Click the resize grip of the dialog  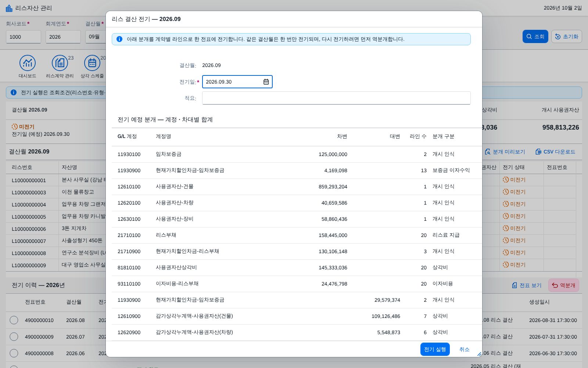pyautogui.click(x=479, y=354)
